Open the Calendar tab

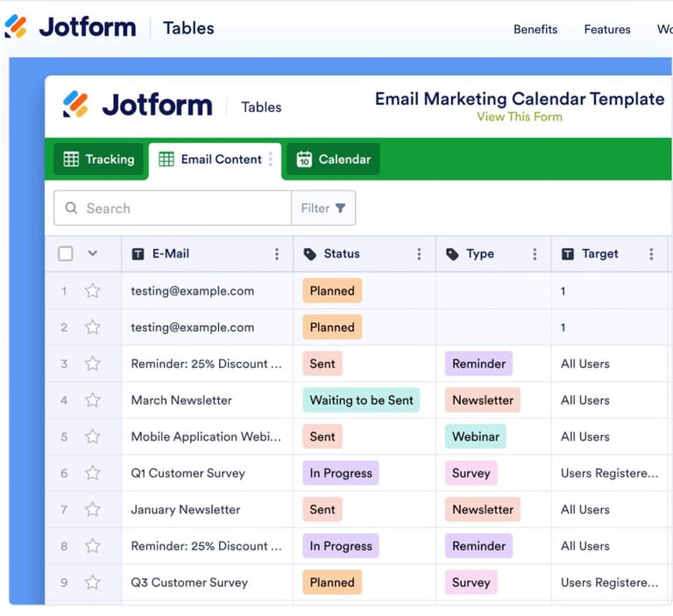tap(333, 159)
